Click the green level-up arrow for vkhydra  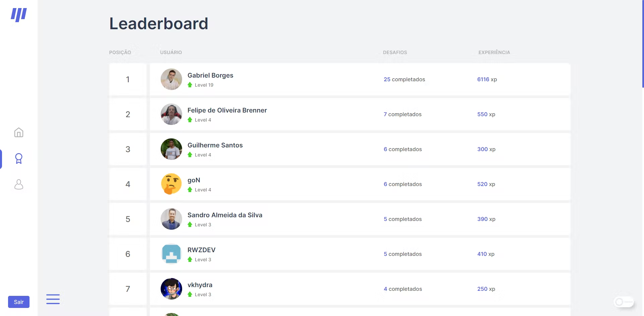[x=190, y=295]
